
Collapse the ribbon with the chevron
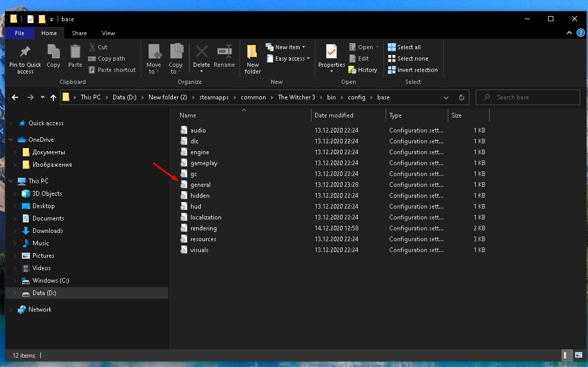point(569,33)
